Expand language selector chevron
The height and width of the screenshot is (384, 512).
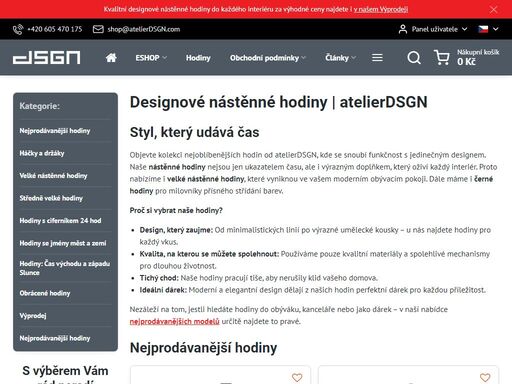(x=496, y=29)
